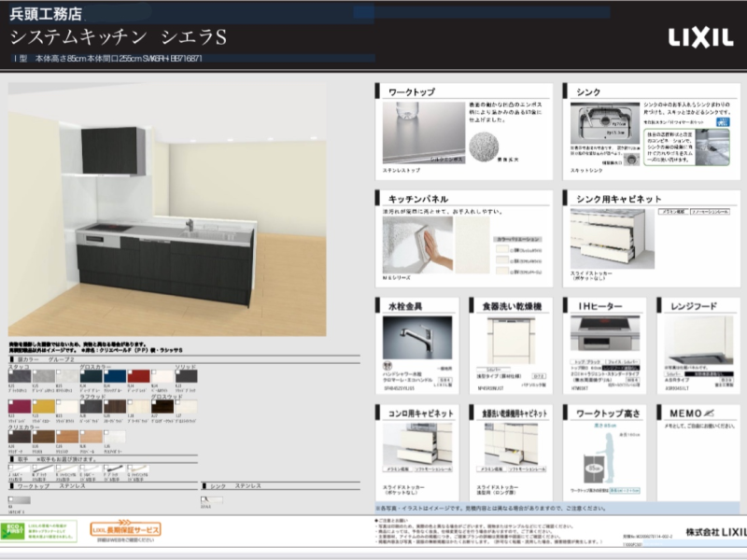Screen dimensions: 747x560
Task: Open the 食器洗い乾燥機用キャビネット photo
Action: [511, 444]
